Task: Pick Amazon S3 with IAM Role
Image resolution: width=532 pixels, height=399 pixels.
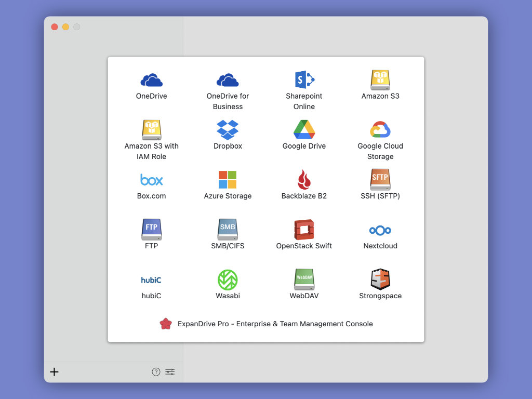Action: 151,130
